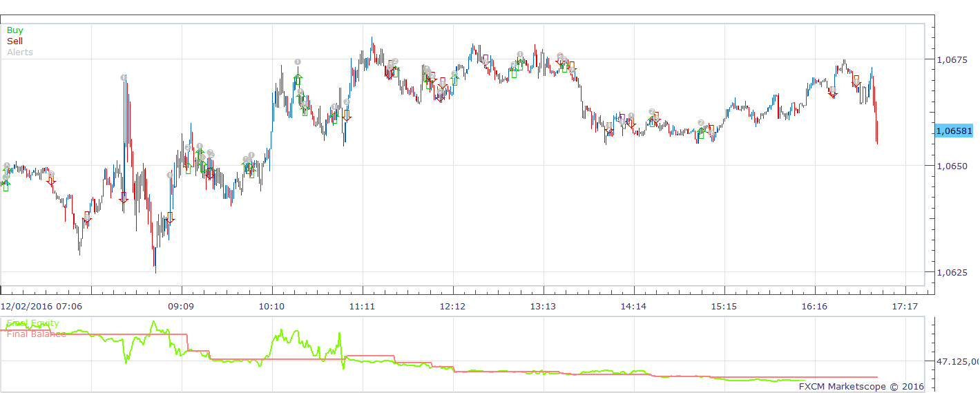Click the 09:09 time axis label
This screenshot has width=980, height=393.
pos(181,306)
